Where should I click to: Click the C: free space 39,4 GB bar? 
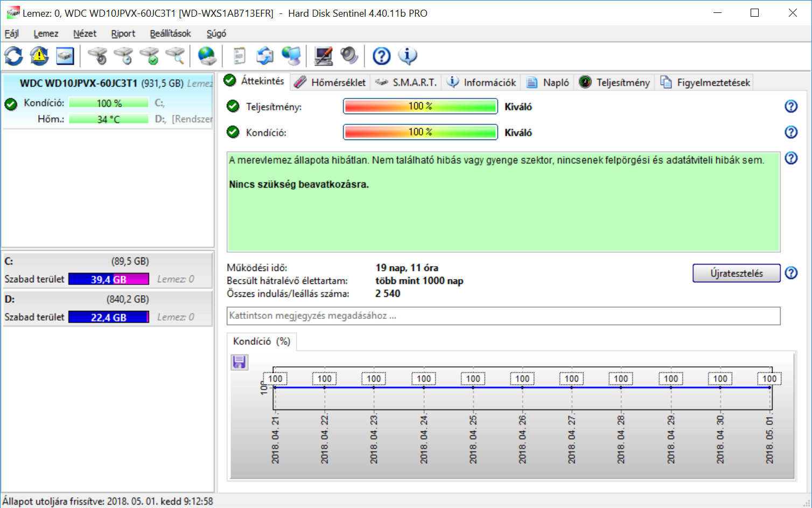point(109,279)
